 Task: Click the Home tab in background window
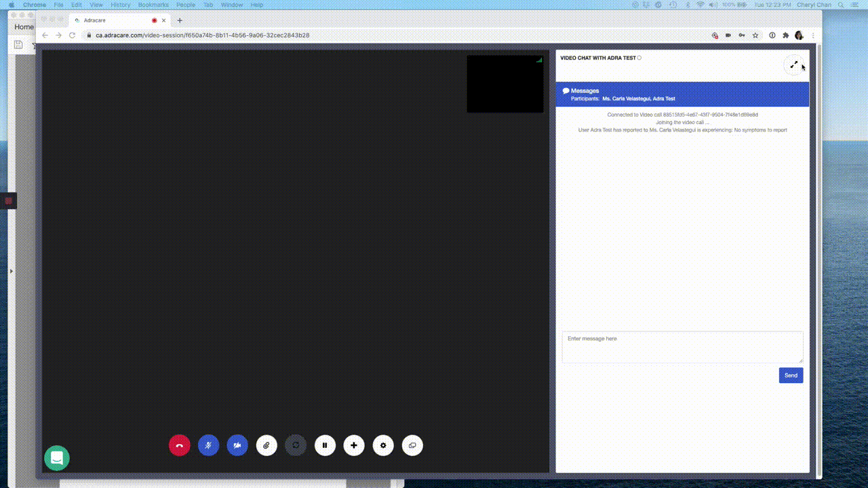[x=24, y=27]
